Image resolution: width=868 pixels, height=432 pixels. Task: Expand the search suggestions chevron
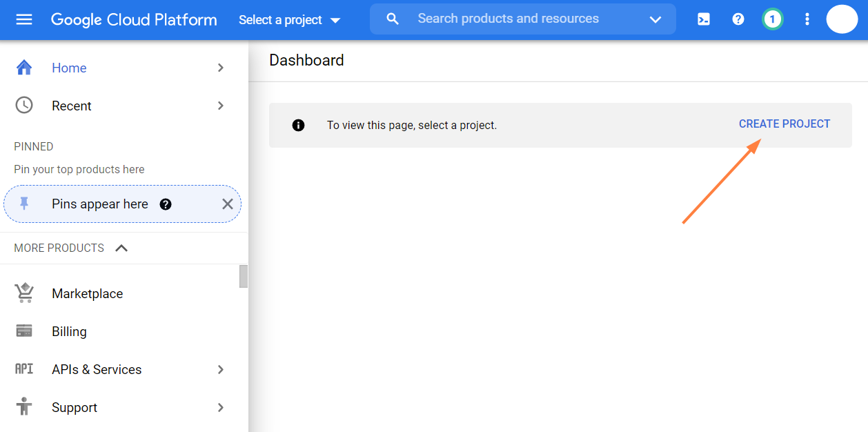[x=654, y=19]
